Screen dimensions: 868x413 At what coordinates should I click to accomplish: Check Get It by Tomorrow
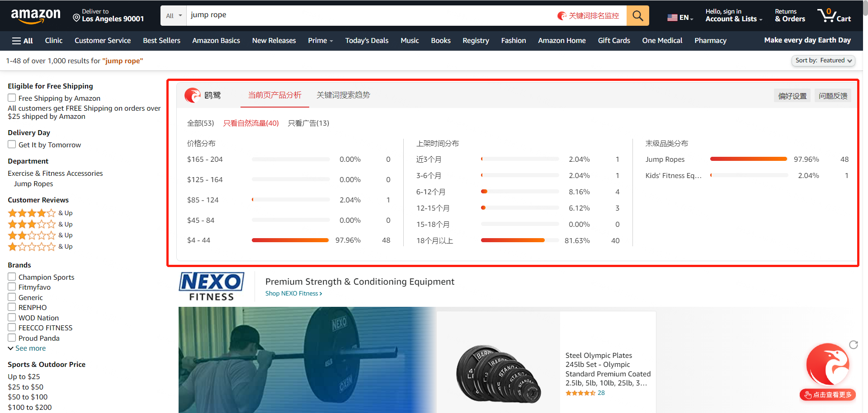pyautogui.click(x=12, y=144)
